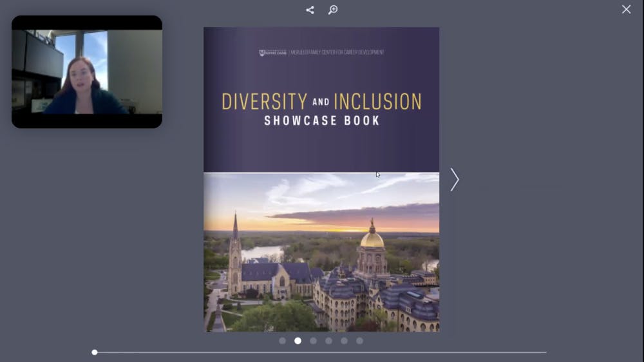Jump to the fourth pagination dot
The width and height of the screenshot is (644, 362).
pos(328,341)
